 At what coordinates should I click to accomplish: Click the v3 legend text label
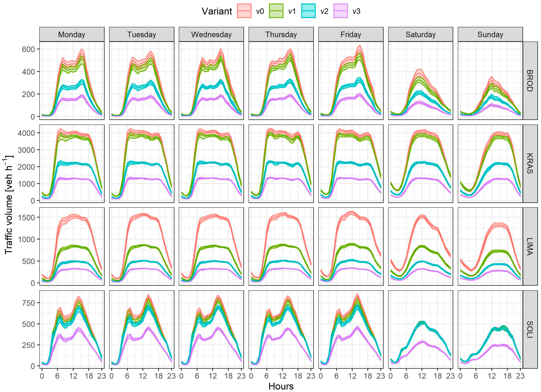coord(356,11)
